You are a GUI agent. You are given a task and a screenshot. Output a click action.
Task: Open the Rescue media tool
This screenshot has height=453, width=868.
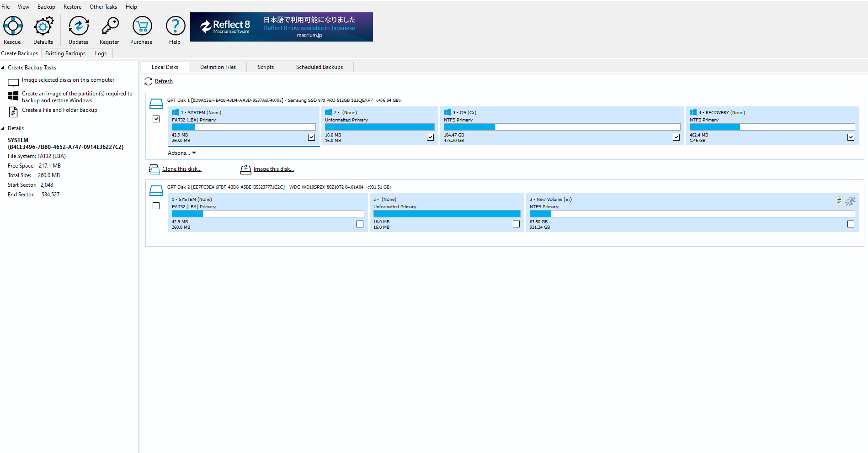click(13, 26)
